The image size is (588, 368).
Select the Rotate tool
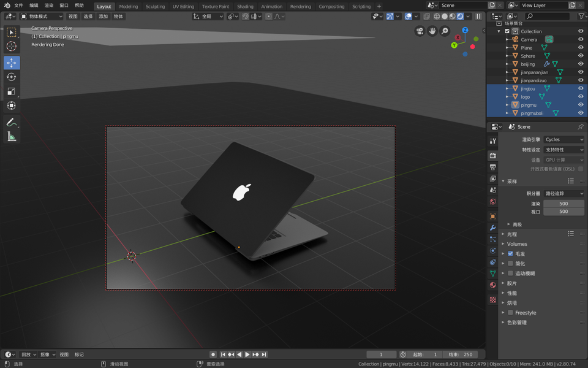coord(12,77)
